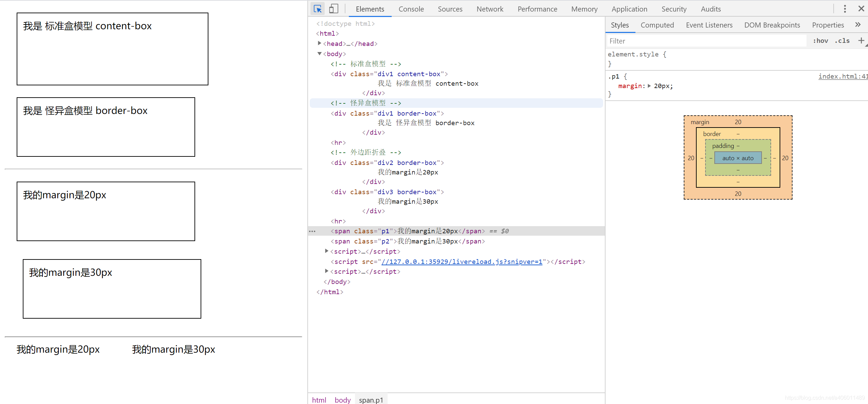Close the DevTools panel

(x=861, y=9)
